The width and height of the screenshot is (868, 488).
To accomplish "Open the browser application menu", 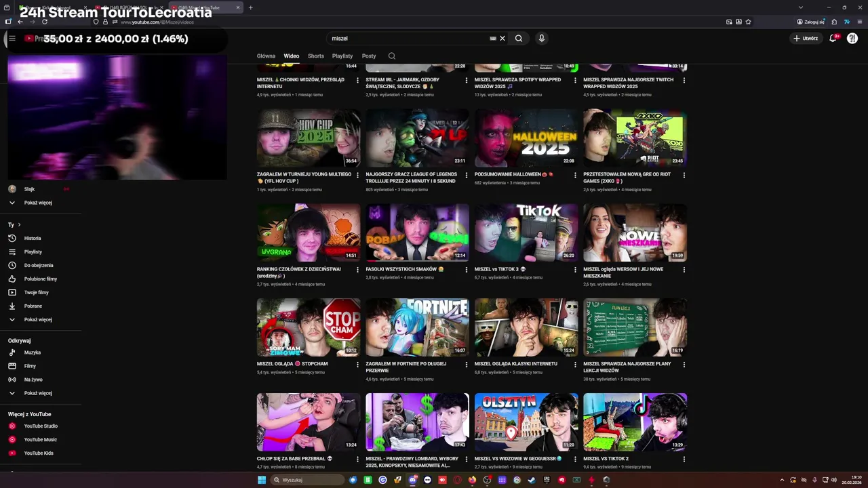I will [859, 22].
